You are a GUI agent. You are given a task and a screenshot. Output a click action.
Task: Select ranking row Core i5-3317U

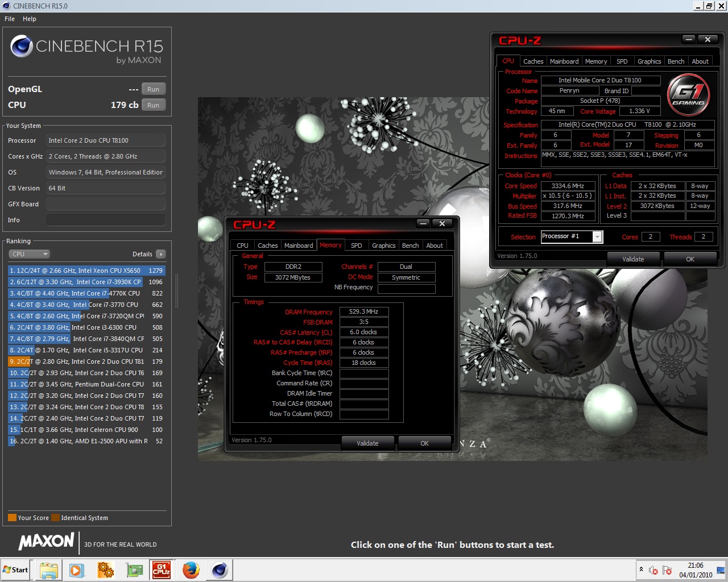pos(86,350)
